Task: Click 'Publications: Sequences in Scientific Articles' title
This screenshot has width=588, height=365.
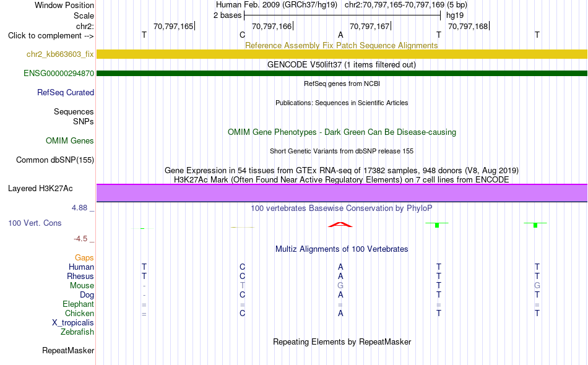Action: [x=342, y=103]
